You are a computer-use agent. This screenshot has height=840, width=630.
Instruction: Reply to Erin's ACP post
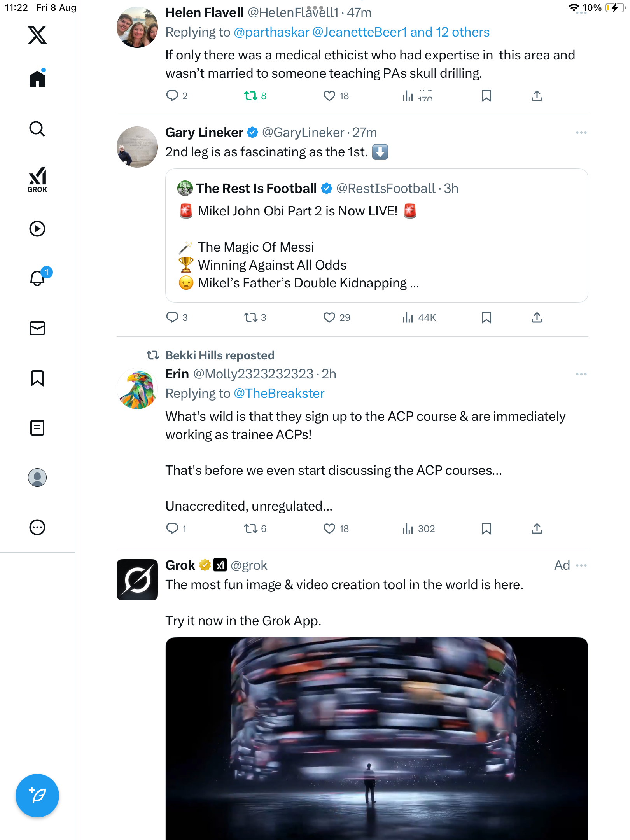172,528
